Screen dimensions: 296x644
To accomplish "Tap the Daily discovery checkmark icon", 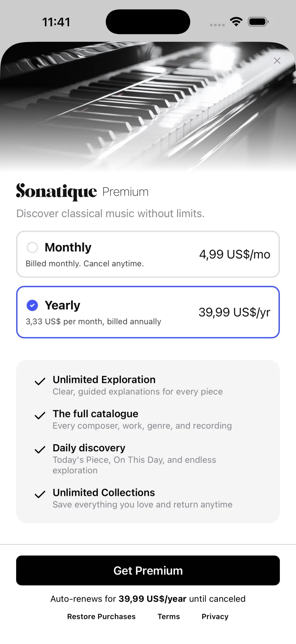I will pos(40,450).
